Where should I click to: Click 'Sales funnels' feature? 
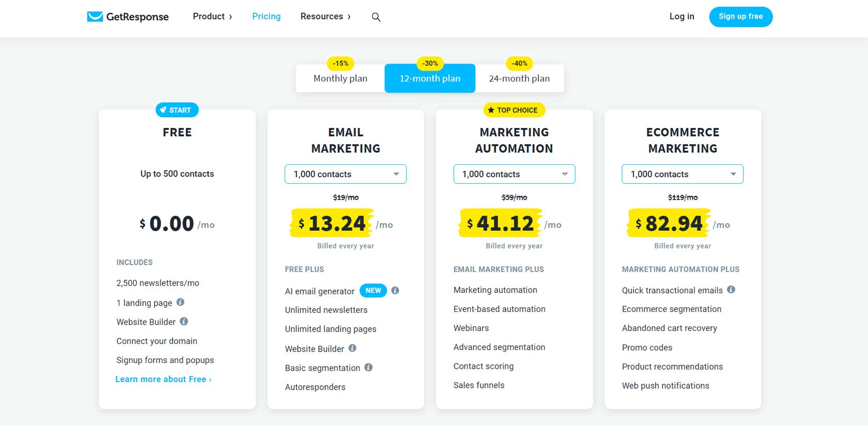(x=479, y=385)
